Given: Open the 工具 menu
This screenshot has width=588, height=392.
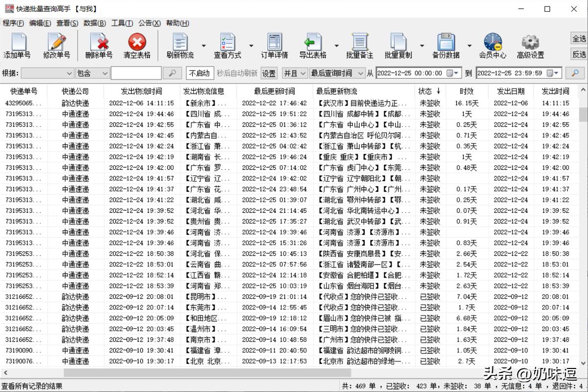Looking at the screenshot, I should point(122,23).
